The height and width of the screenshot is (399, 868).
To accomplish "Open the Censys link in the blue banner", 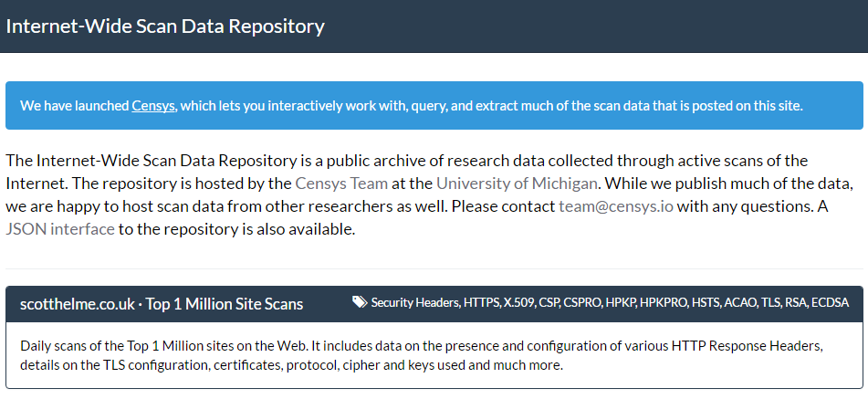I will pos(153,106).
